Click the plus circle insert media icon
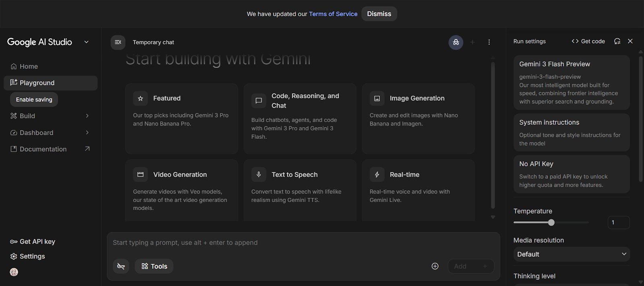 pyautogui.click(x=435, y=266)
